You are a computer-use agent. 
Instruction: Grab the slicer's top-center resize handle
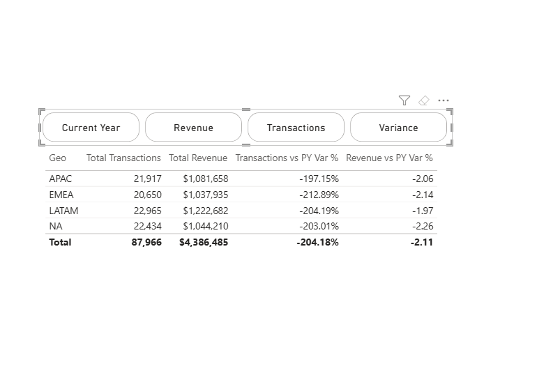[246, 110]
